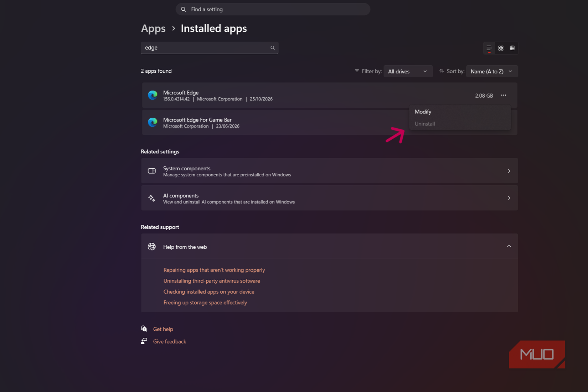This screenshot has width=588, height=392.
Task: Click the Microsoft Edge app icon
Action: [153, 95]
